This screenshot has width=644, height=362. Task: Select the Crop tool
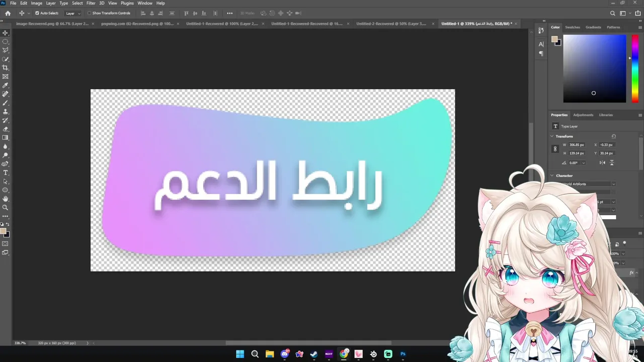coord(6,68)
